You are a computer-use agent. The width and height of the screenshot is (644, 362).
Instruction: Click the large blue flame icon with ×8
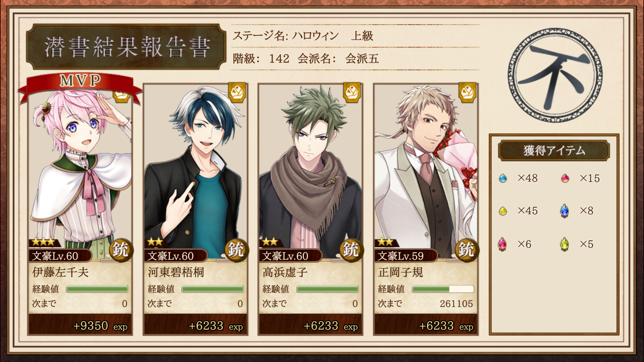coord(564,211)
